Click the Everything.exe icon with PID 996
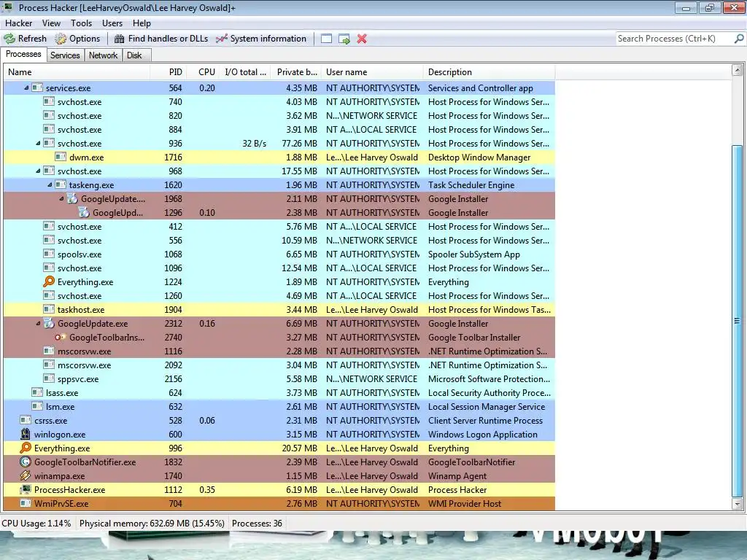Viewport: 747px width, 560px height. coord(26,448)
